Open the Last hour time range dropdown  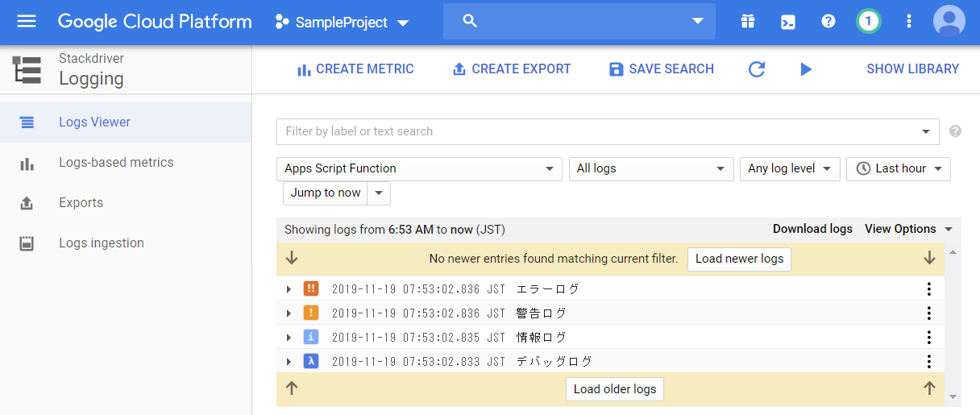[898, 168]
